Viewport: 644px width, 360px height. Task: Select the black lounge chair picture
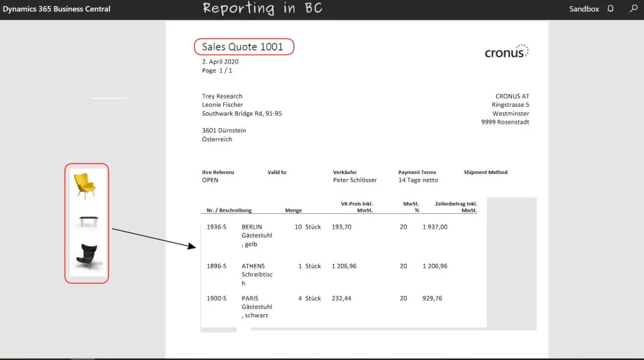click(87, 255)
